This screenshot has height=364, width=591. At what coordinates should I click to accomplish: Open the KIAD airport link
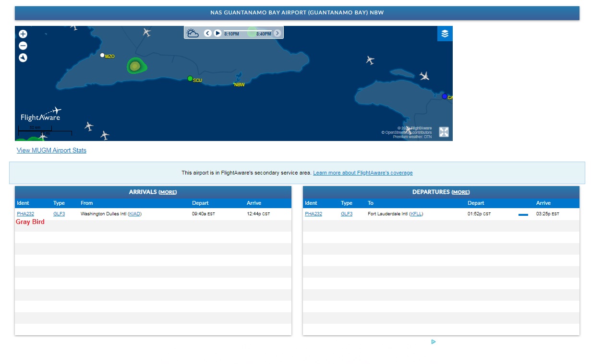[x=135, y=214]
